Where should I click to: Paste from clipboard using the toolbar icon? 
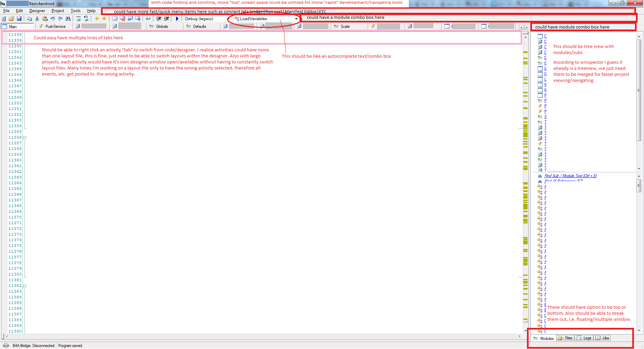pos(45,19)
